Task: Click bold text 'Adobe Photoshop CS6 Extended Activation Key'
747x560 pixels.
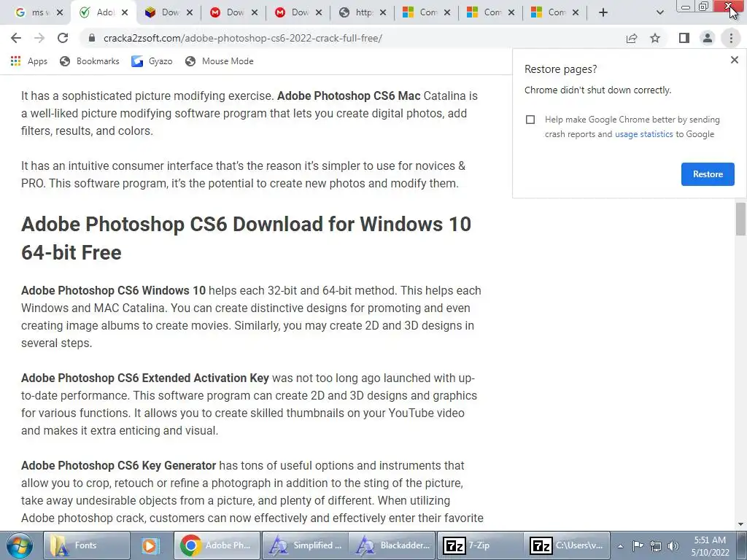Action: point(145,378)
